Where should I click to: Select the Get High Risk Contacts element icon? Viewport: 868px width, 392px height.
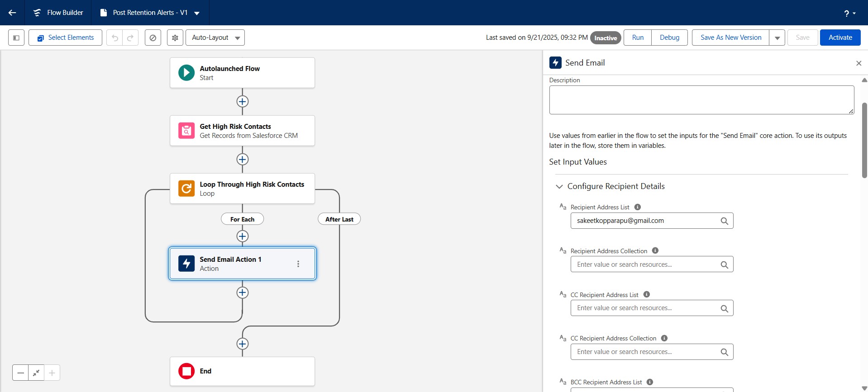click(186, 131)
